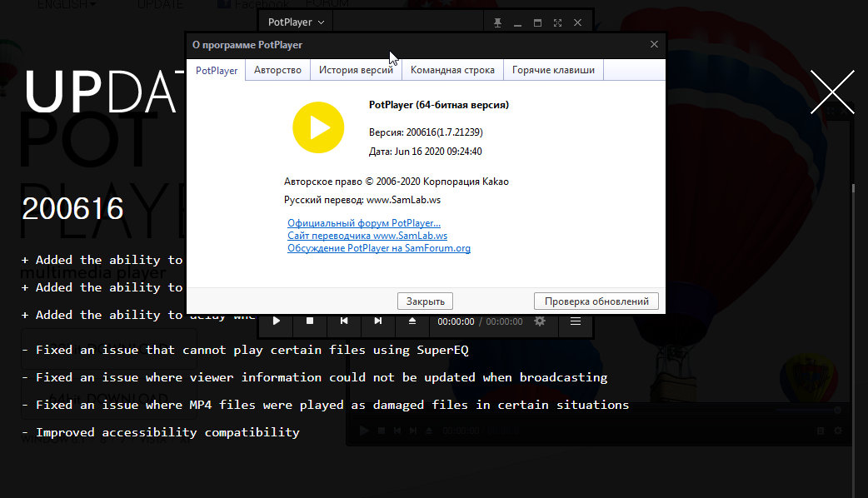Pin the PotPlayer window on top

point(498,22)
